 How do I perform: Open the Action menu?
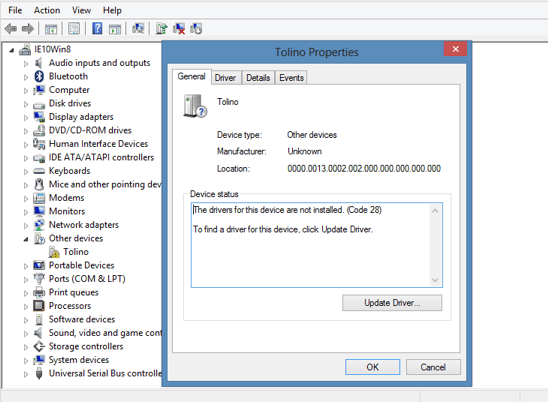click(x=47, y=10)
